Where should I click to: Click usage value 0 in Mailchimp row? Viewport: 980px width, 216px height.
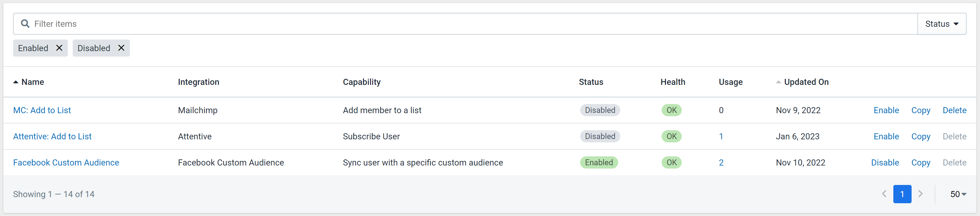(721, 110)
